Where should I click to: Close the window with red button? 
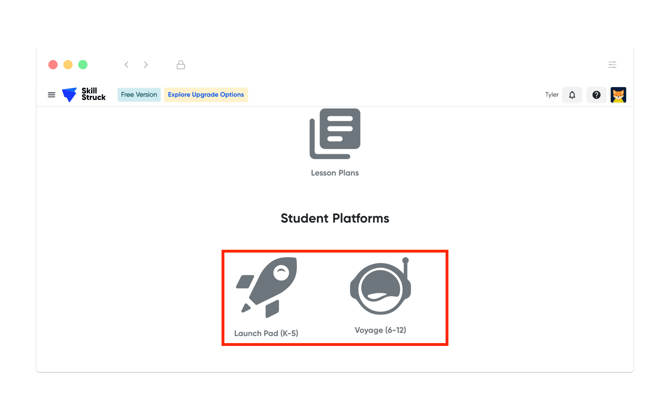point(53,65)
